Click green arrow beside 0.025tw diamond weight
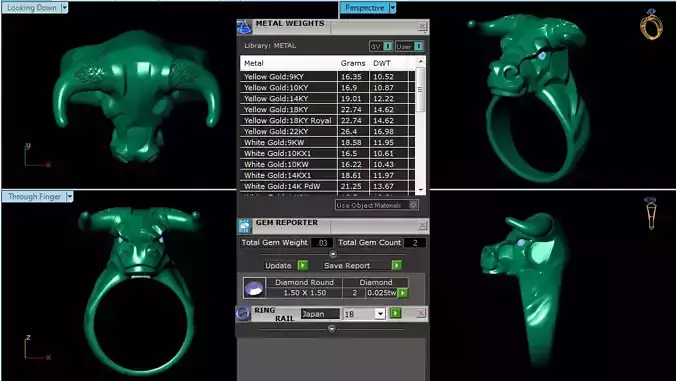 [x=402, y=293]
